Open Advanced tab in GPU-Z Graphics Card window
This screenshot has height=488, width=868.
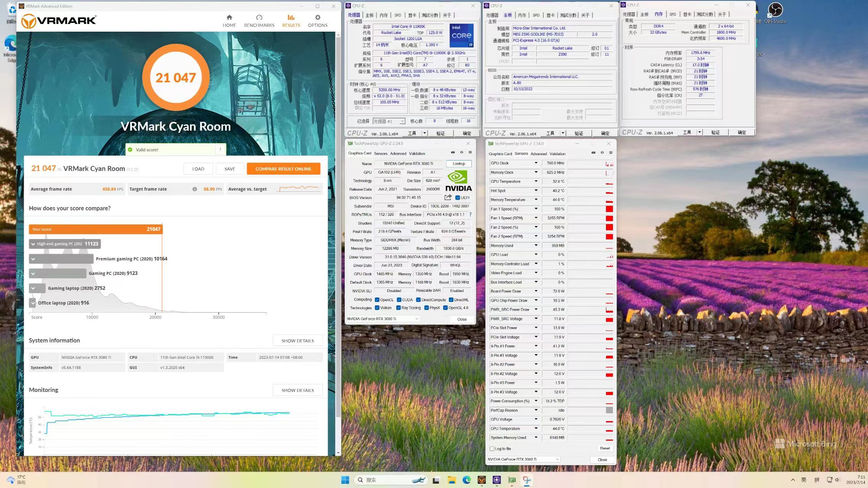click(398, 154)
